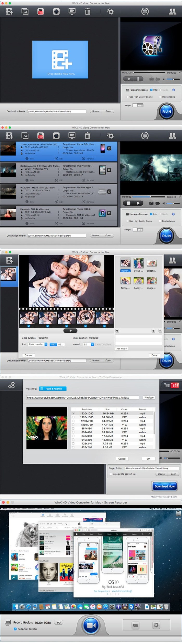Click the Resolution column header
This screenshot has width=182, height=644.
pyautogui.click(x=87, y=409)
